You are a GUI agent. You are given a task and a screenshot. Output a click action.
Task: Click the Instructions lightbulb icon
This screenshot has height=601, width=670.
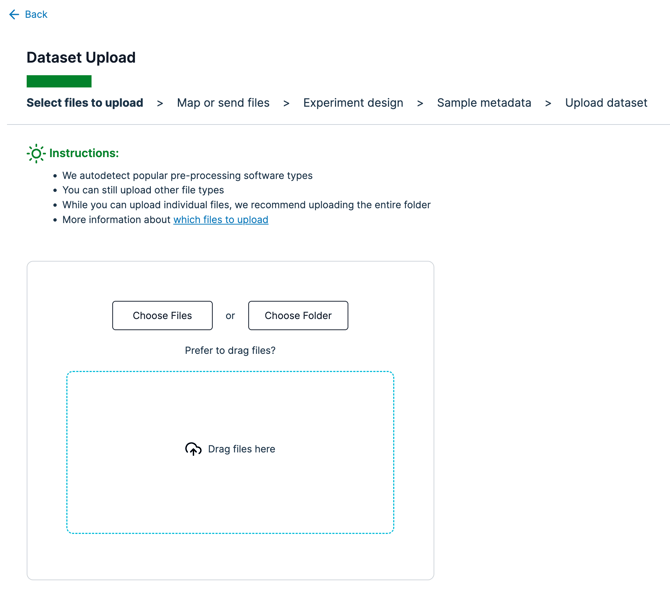click(x=36, y=153)
